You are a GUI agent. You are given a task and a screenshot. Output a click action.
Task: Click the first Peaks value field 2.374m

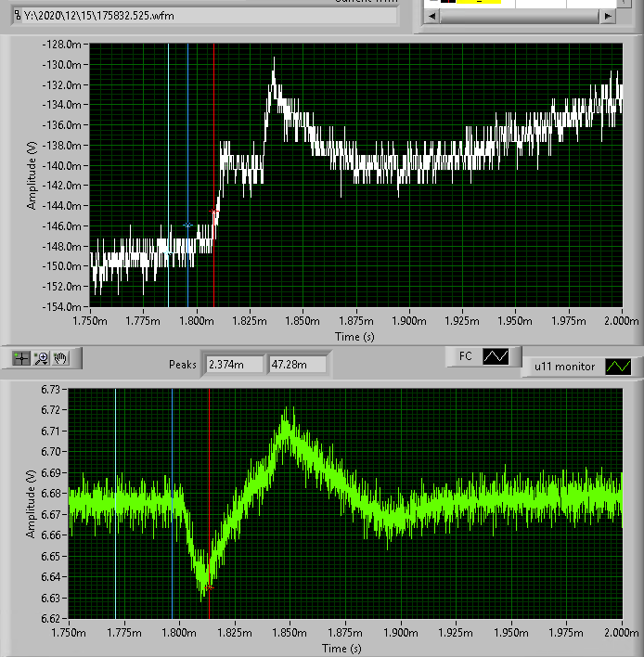click(x=233, y=365)
